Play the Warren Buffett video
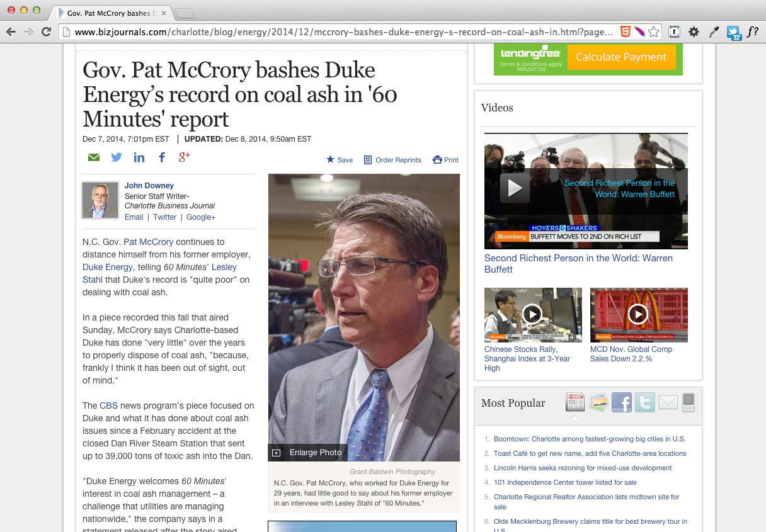This screenshot has height=532, width=766. click(x=515, y=188)
